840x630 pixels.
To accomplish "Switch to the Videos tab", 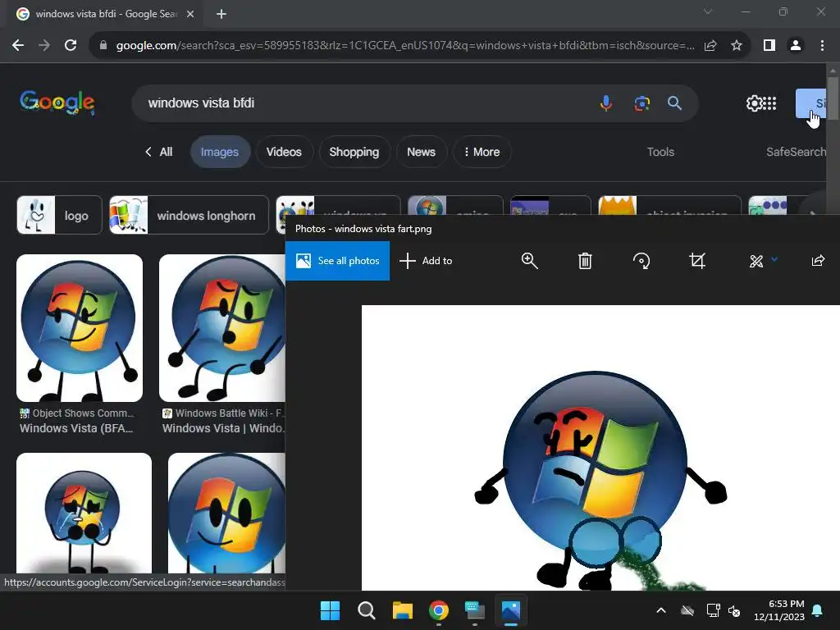I will [x=284, y=152].
